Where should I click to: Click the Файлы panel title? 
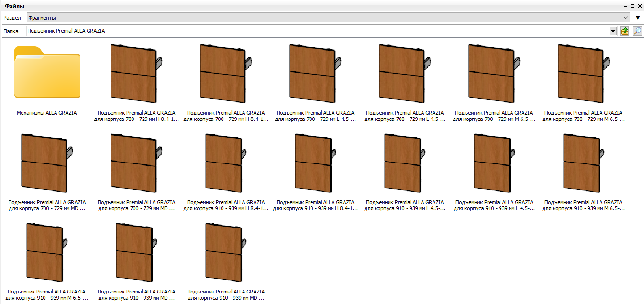coord(15,6)
